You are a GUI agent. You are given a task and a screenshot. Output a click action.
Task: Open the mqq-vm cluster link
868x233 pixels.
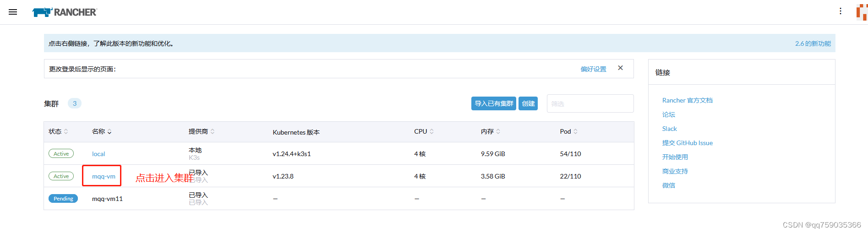(104, 176)
